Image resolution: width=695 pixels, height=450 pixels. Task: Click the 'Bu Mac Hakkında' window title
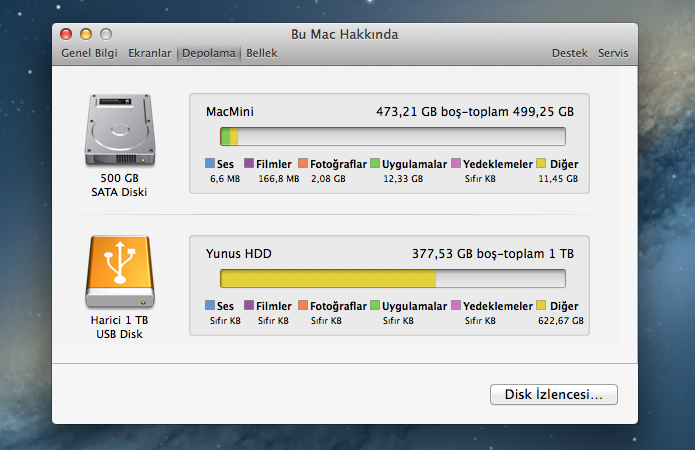coord(344,34)
